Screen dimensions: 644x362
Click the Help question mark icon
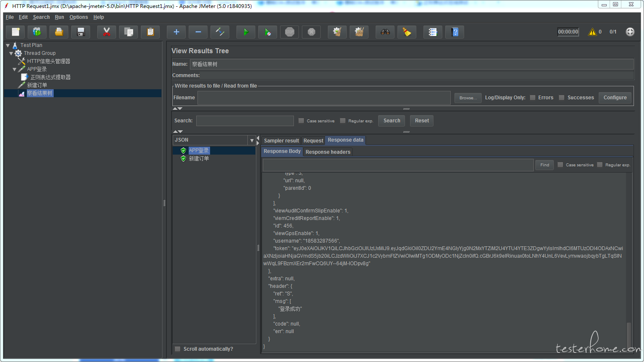[454, 32]
